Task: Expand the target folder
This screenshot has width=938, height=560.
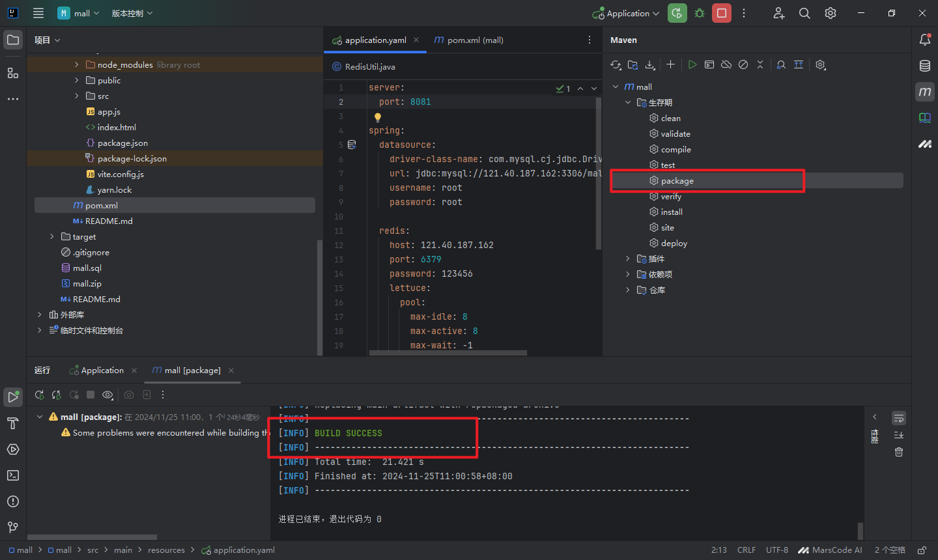Action: pyautogui.click(x=52, y=237)
